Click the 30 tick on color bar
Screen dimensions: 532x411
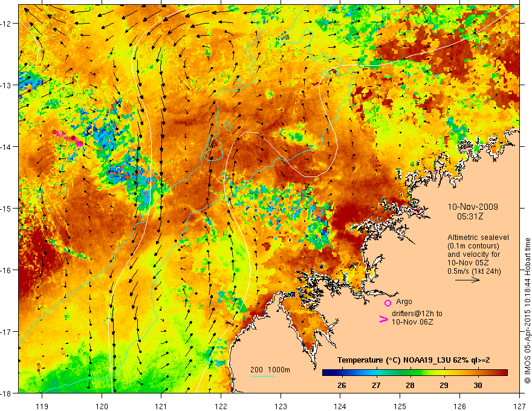coord(478,385)
